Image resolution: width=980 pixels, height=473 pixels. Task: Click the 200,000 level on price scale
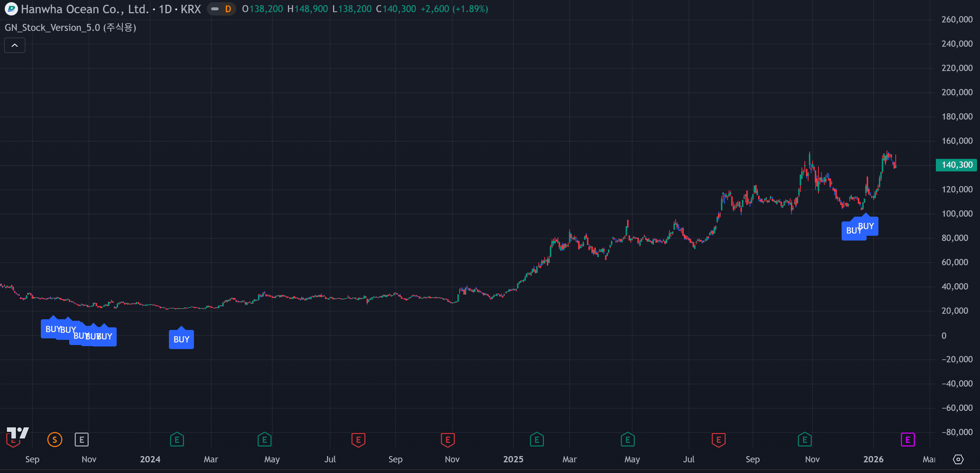coord(956,92)
